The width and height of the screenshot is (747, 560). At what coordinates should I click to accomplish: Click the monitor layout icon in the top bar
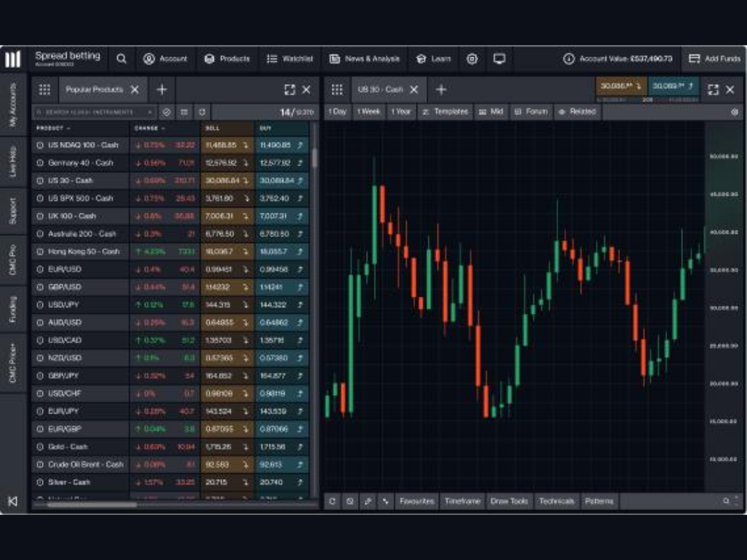[x=499, y=59]
